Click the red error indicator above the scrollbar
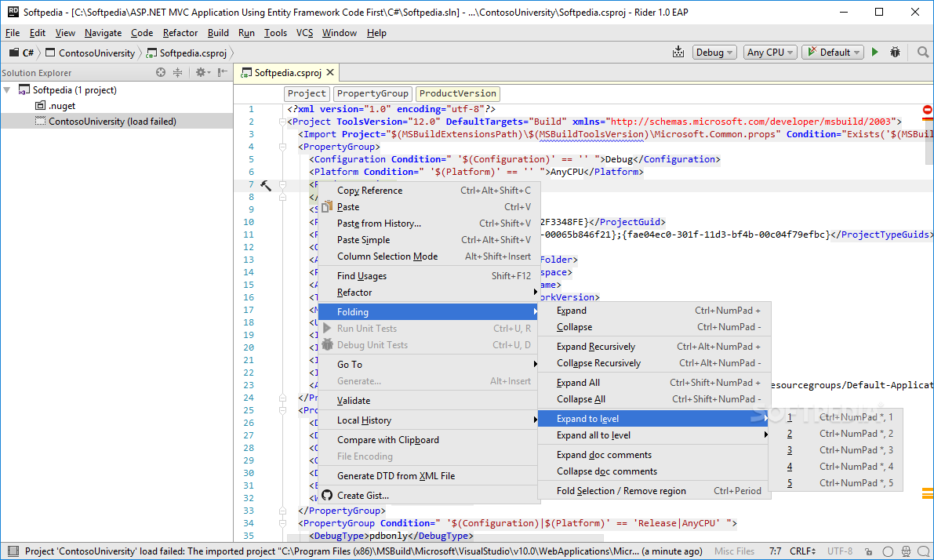 tap(927, 111)
